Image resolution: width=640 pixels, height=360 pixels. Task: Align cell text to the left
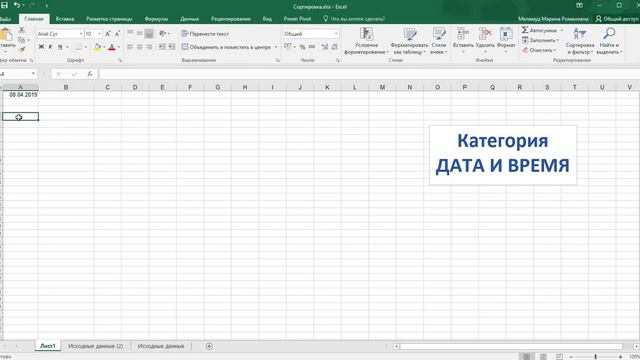coord(130,47)
